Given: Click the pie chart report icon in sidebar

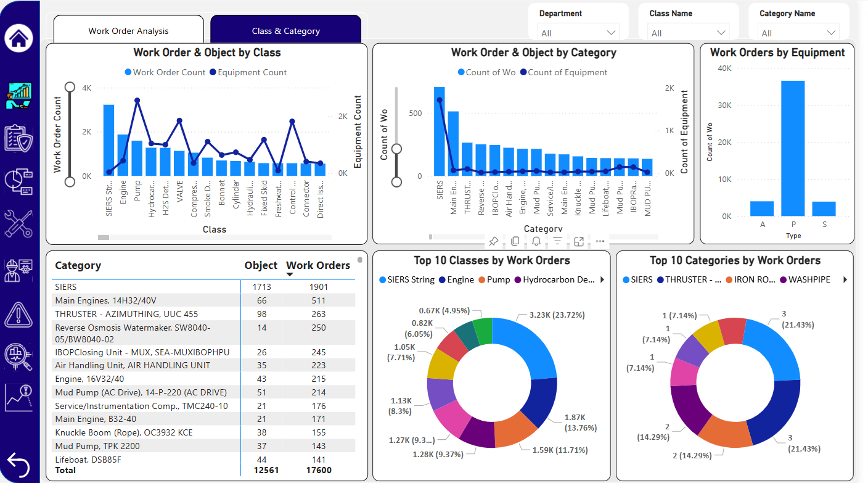Looking at the screenshot, I should [18, 181].
